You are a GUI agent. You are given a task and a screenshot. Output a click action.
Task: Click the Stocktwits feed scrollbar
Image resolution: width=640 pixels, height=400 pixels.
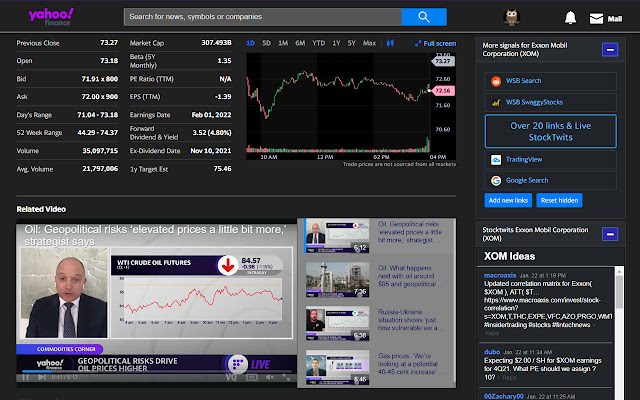619,293
